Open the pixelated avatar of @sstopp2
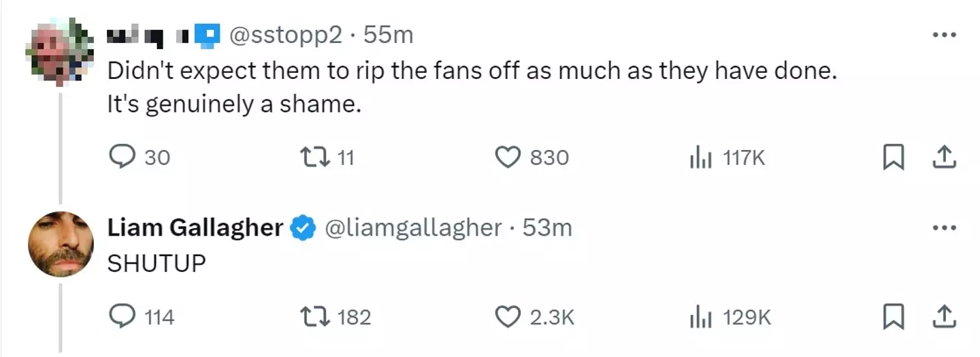The width and height of the screenshot is (980, 357). coord(60,52)
